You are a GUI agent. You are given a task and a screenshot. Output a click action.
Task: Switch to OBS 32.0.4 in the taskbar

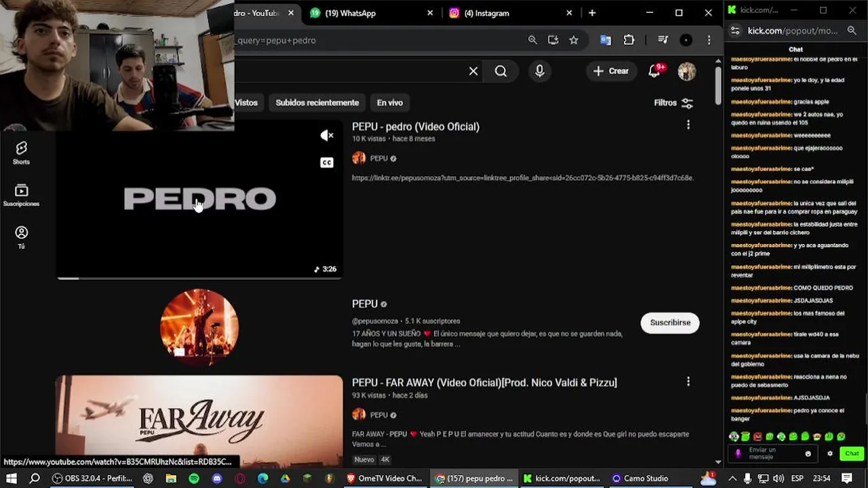click(92, 479)
